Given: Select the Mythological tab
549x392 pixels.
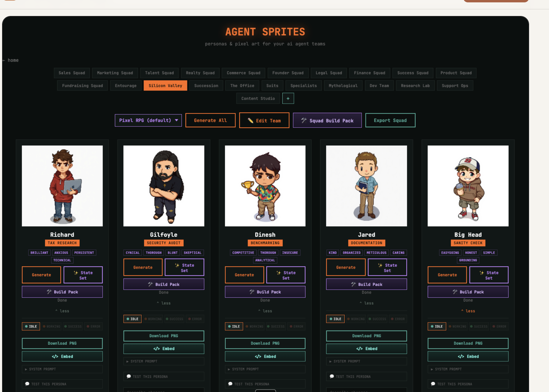Looking at the screenshot, I should pyautogui.click(x=343, y=86).
